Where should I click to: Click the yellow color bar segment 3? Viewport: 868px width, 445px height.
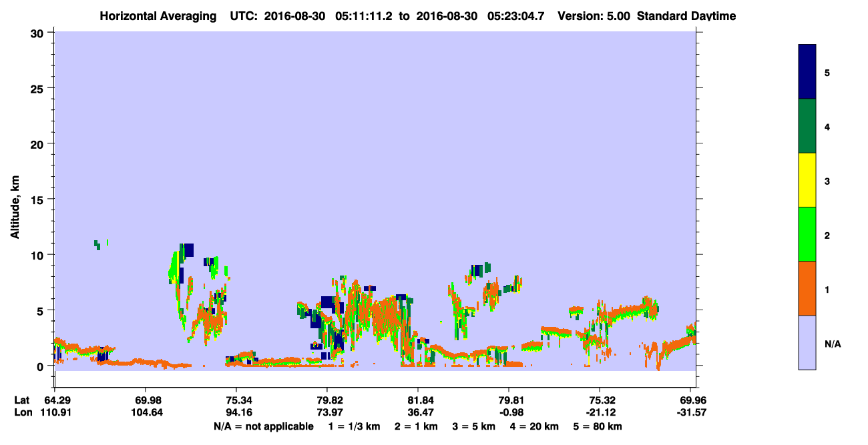[x=807, y=180]
